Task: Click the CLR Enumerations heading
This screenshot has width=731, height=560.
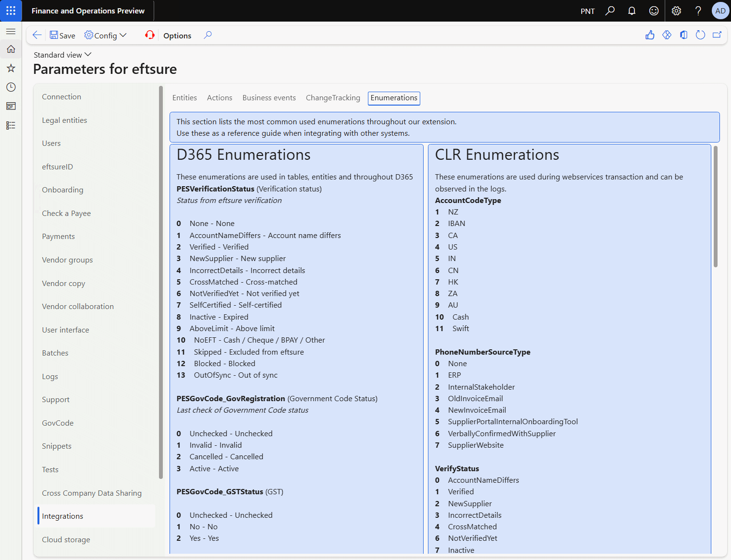Action: pos(497,155)
